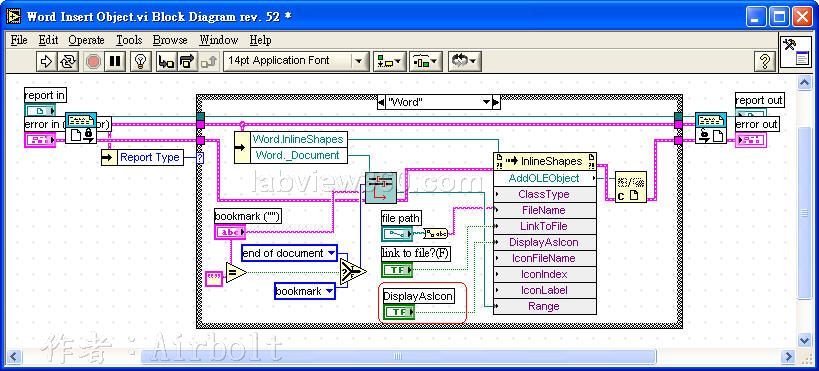The height and width of the screenshot is (371, 819).
Task: Click the Run arrow button
Action: pyautogui.click(x=46, y=62)
